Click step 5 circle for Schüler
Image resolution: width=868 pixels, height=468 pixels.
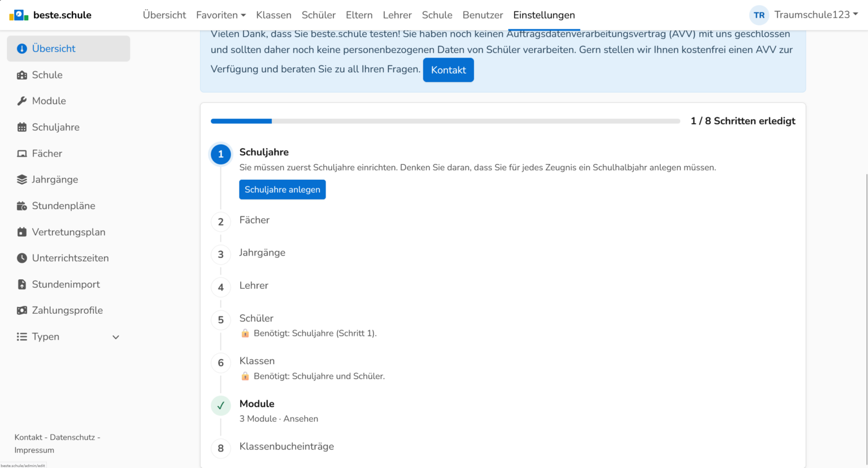221,320
